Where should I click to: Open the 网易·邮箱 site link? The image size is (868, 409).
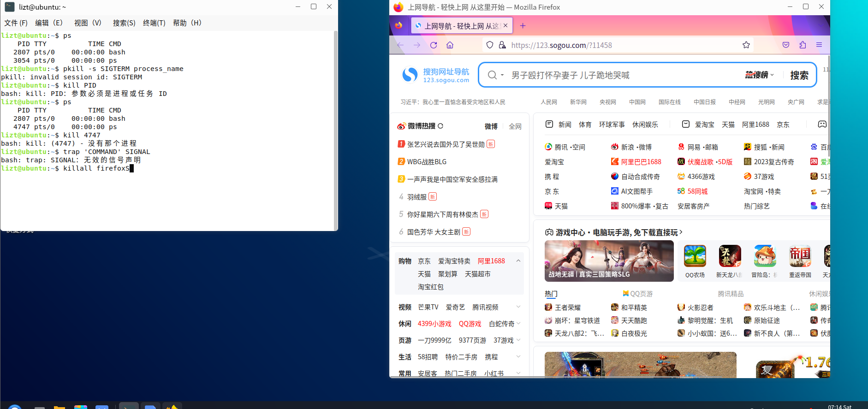(x=698, y=147)
